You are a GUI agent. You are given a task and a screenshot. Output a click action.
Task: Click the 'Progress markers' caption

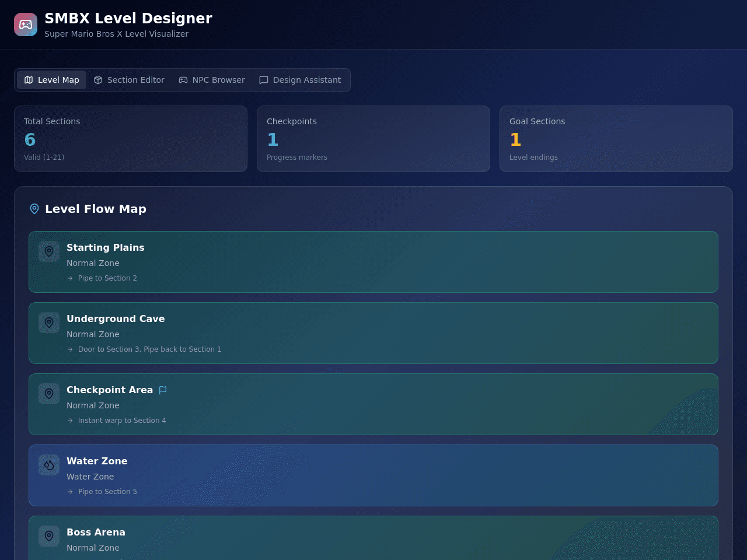[297, 157]
